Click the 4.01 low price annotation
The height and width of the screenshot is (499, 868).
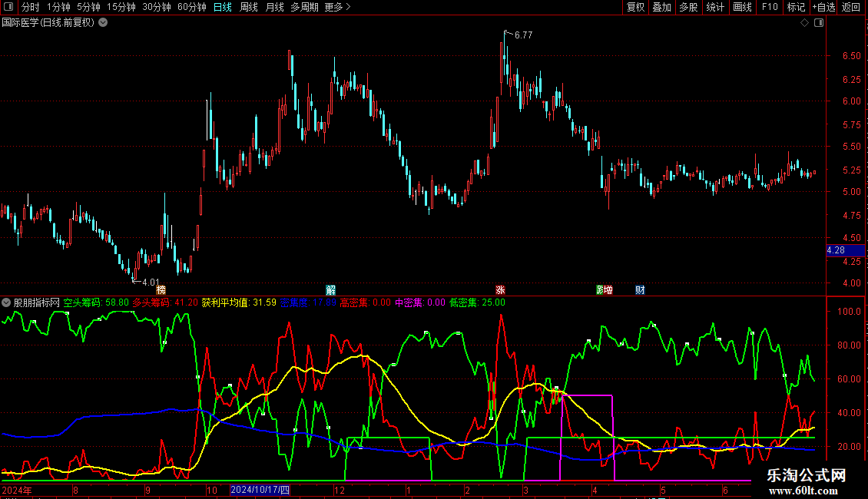point(151,283)
